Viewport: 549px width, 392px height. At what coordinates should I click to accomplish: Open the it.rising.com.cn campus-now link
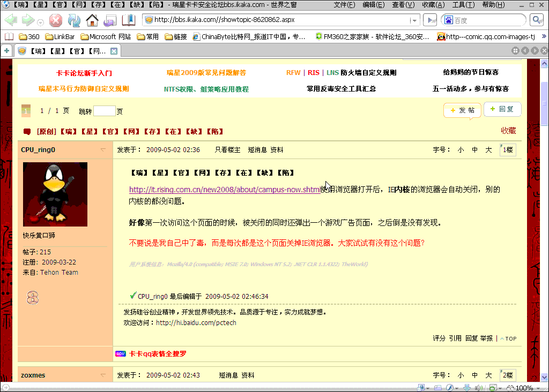225,190
